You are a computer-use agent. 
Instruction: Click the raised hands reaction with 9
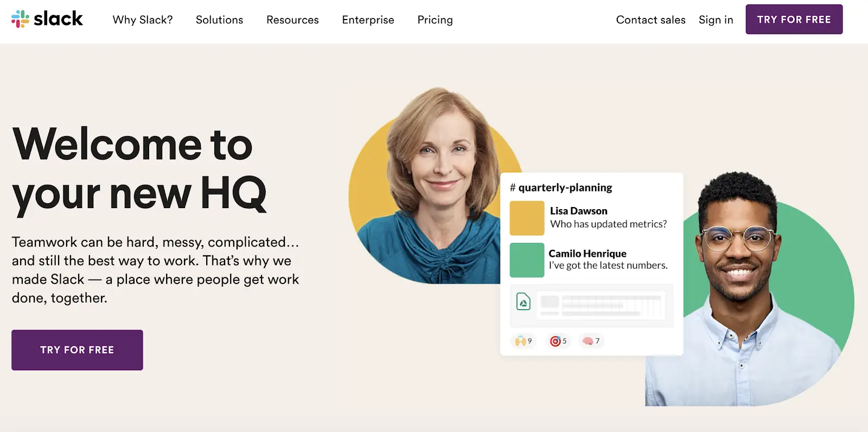(523, 341)
